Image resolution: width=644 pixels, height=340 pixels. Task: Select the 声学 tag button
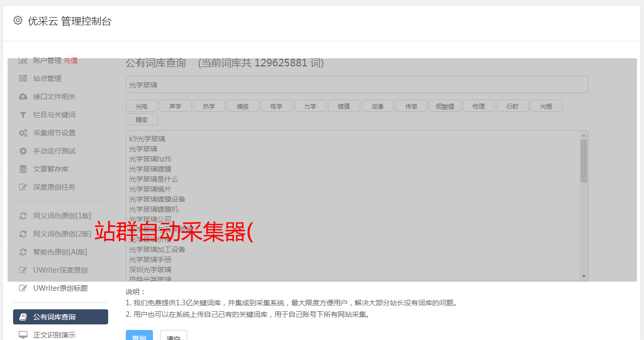pyautogui.click(x=175, y=106)
